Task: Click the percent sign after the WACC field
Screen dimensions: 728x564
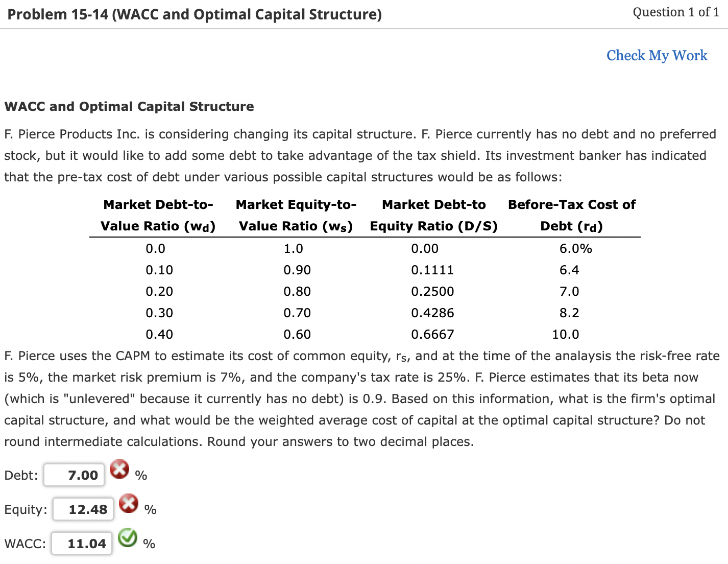Action: click(x=149, y=544)
